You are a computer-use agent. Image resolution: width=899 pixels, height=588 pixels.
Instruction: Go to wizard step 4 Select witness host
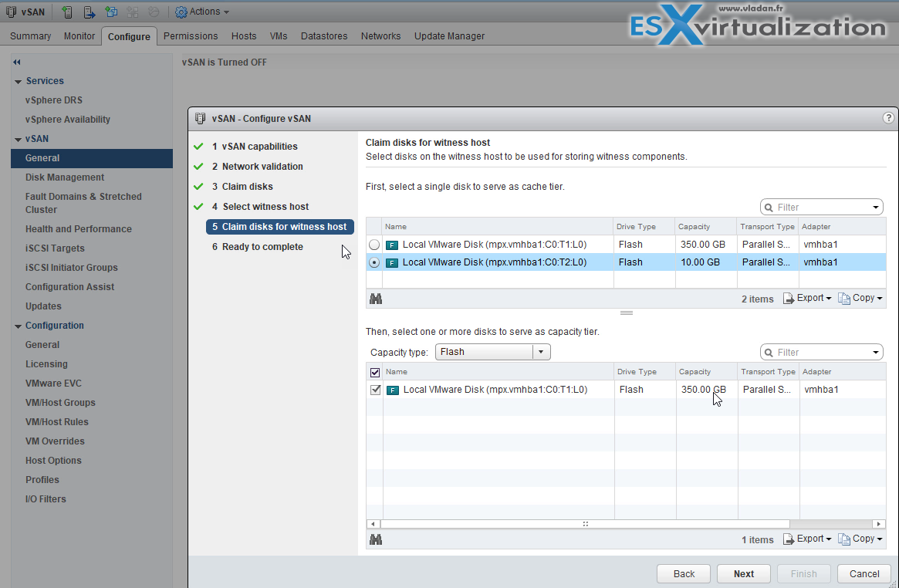(x=260, y=206)
